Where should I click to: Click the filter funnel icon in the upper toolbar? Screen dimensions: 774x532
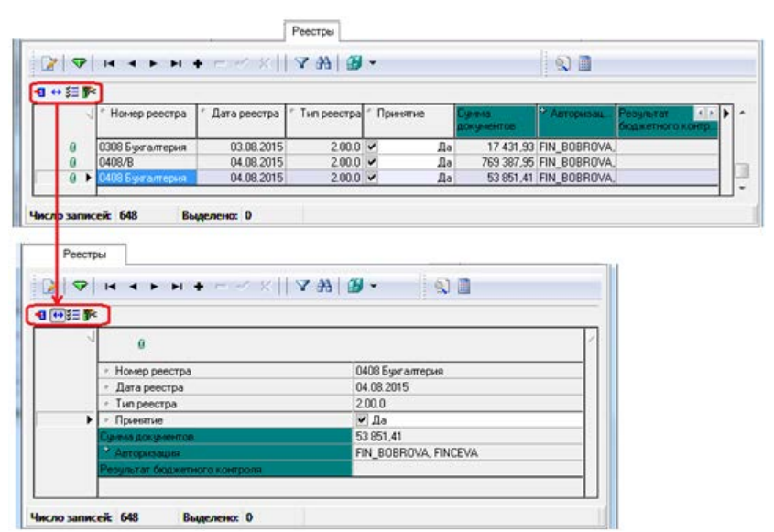coord(300,63)
